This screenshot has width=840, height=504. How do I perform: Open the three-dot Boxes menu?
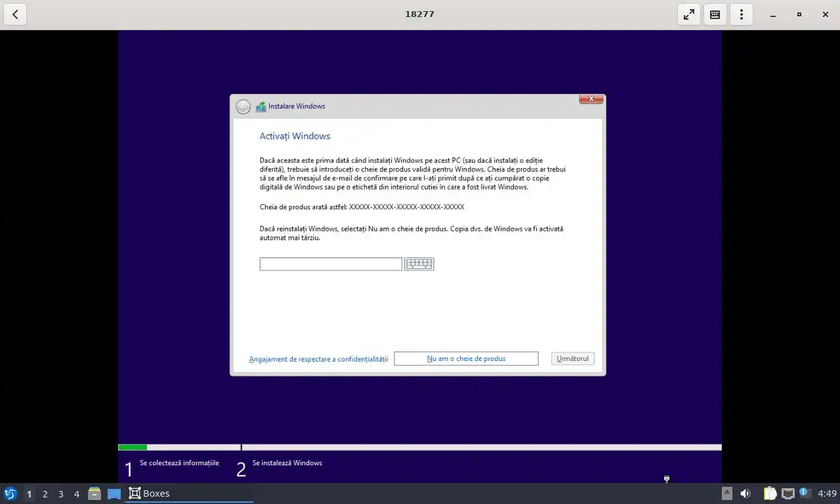coord(742,14)
